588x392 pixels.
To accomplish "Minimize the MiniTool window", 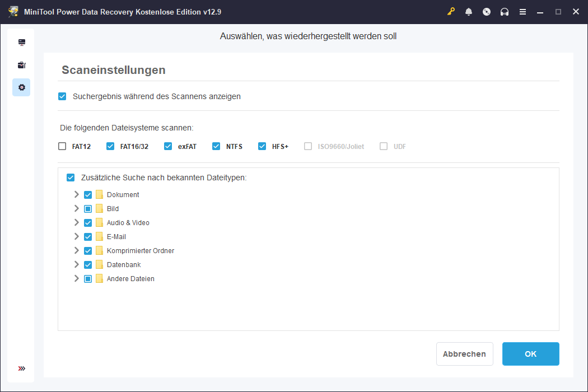I will click(x=540, y=12).
